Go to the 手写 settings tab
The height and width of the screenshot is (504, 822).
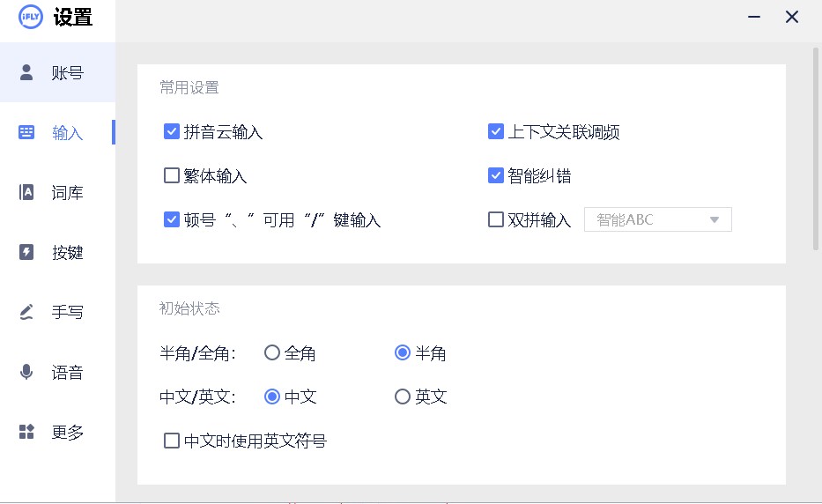(x=67, y=313)
